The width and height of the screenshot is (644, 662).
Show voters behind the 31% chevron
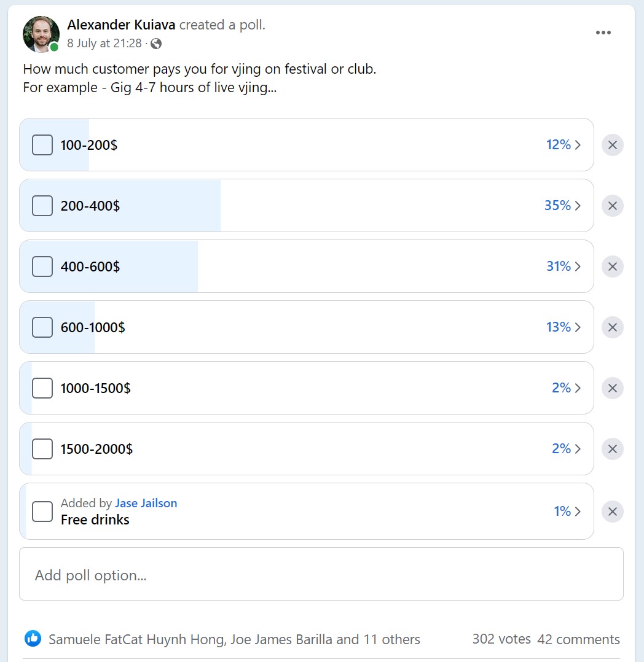pos(563,267)
